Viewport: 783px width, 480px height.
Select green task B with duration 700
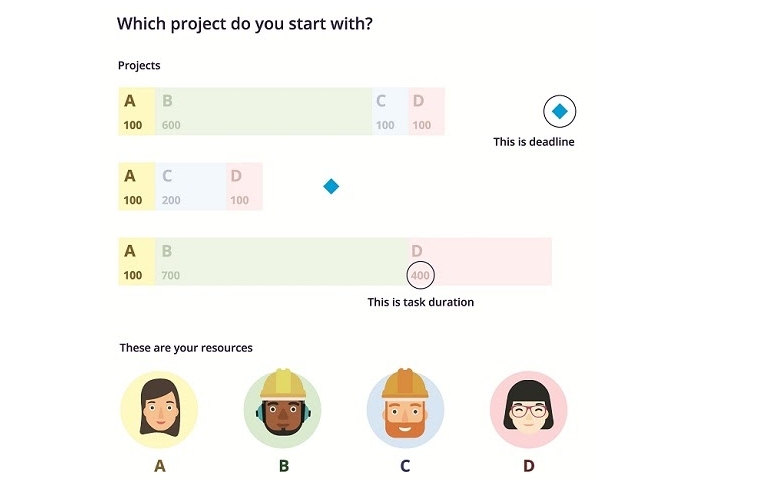(280, 261)
